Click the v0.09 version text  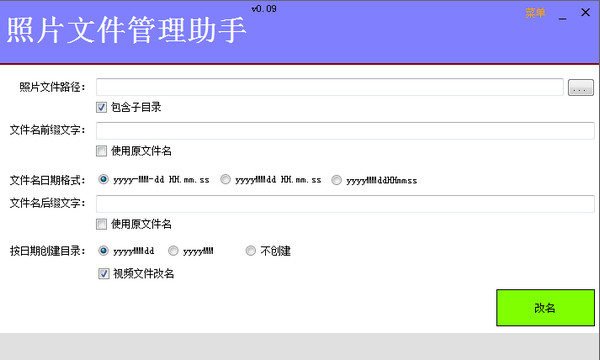pyautogui.click(x=264, y=9)
